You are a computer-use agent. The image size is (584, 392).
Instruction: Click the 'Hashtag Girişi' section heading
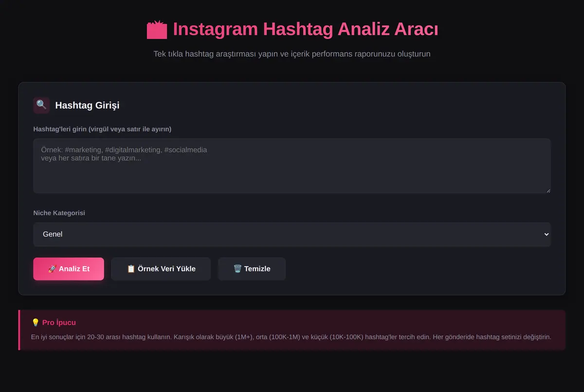87,105
